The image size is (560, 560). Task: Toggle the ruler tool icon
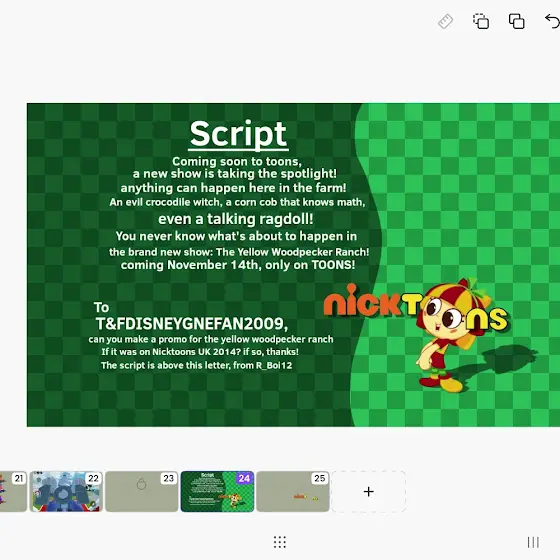point(445,21)
